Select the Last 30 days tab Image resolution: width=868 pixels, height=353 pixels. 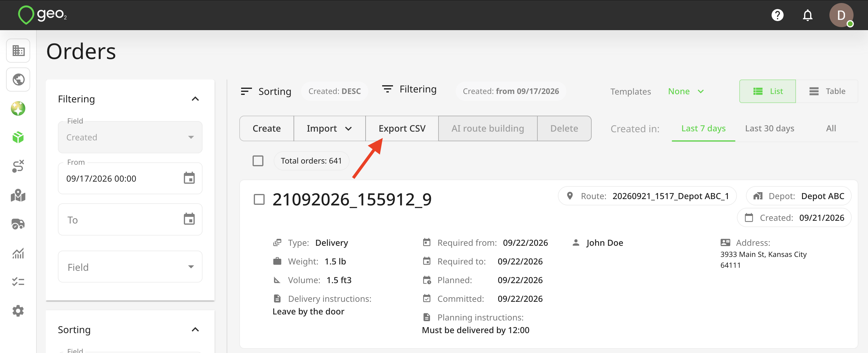pos(769,128)
